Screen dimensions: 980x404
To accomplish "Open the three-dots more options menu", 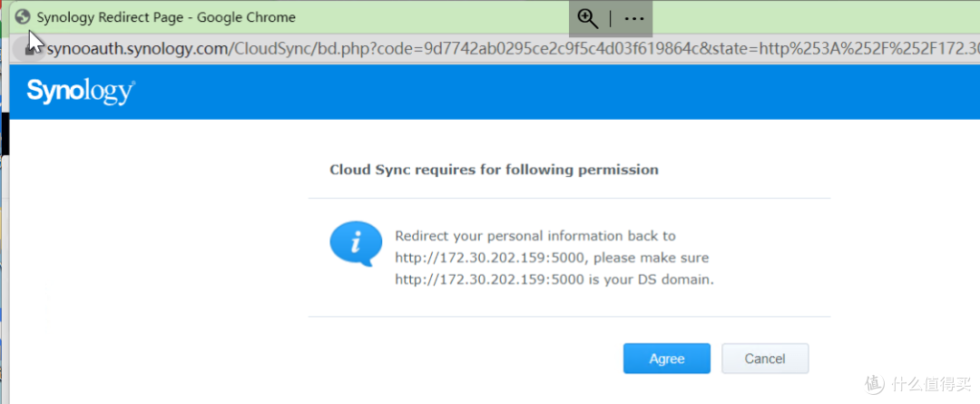I will [x=633, y=19].
